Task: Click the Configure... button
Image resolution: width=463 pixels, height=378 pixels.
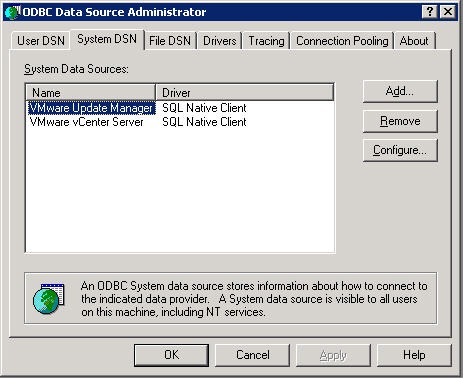Action: pyautogui.click(x=400, y=150)
